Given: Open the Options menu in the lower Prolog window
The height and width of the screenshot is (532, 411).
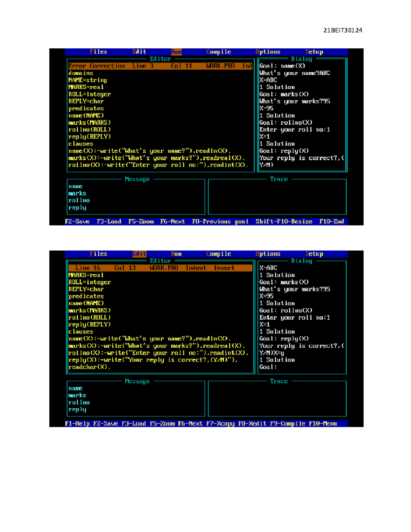Looking at the screenshot, I should [x=268, y=254].
